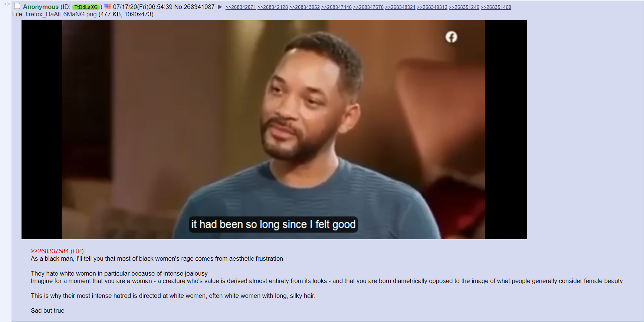Open reply backlink >>268347446
644x322 pixels.
pyautogui.click(x=336, y=7)
